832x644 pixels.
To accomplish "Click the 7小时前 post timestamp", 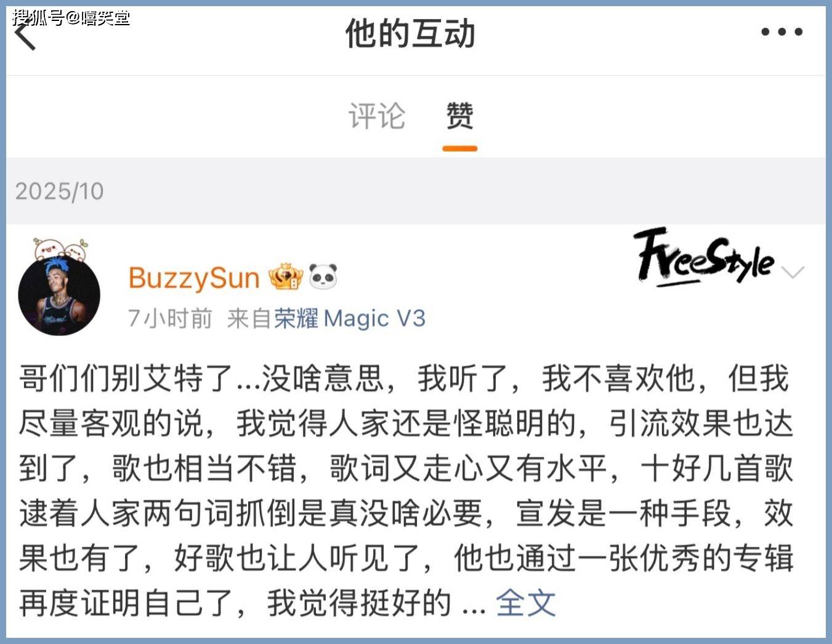I will click(x=170, y=318).
